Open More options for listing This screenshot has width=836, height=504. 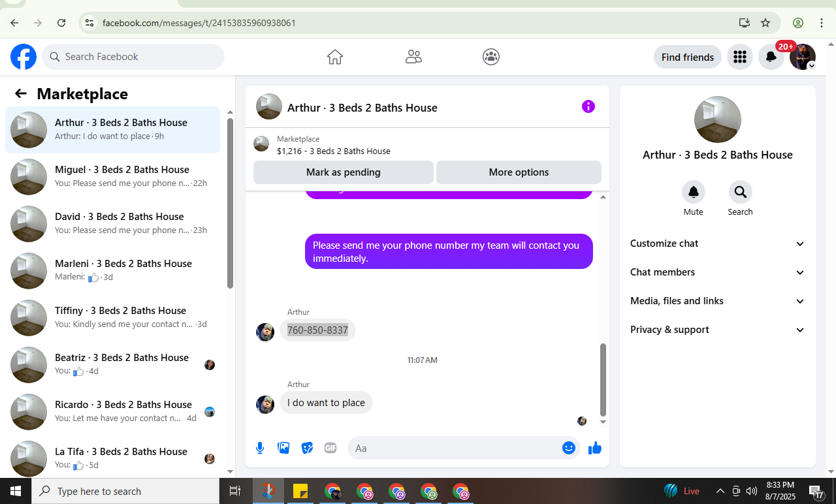point(519,172)
